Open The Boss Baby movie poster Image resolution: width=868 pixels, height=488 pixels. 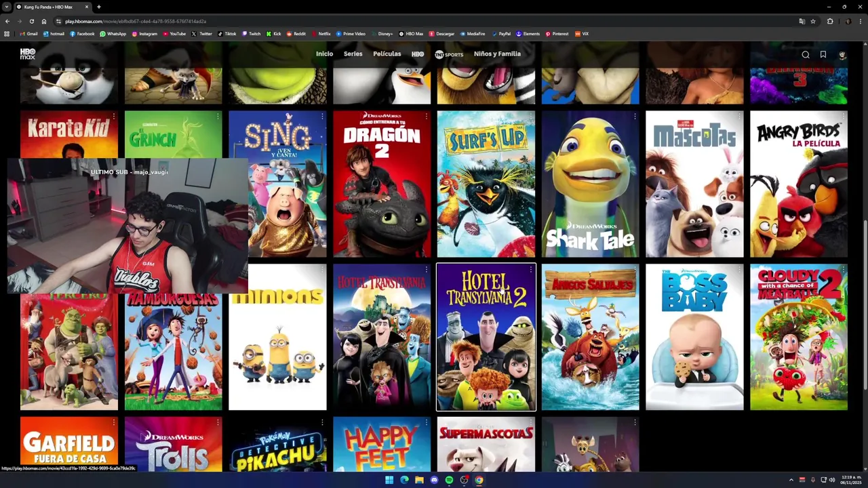pyautogui.click(x=694, y=338)
